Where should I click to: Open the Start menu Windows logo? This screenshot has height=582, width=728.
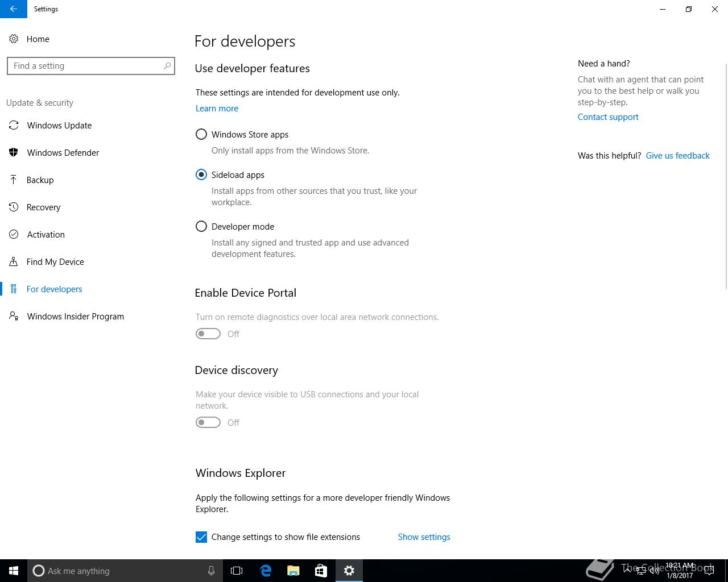pos(14,571)
